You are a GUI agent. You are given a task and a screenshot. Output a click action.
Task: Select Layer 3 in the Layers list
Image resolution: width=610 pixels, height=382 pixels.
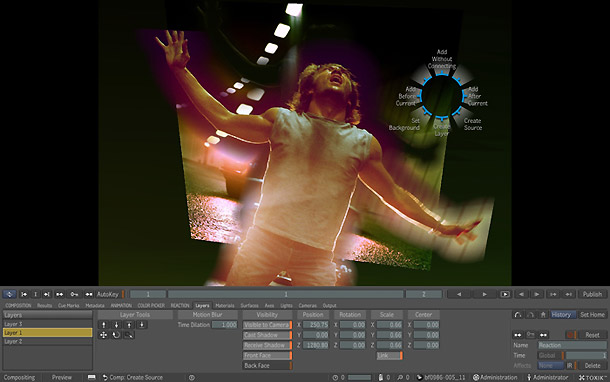pyautogui.click(x=47, y=324)
